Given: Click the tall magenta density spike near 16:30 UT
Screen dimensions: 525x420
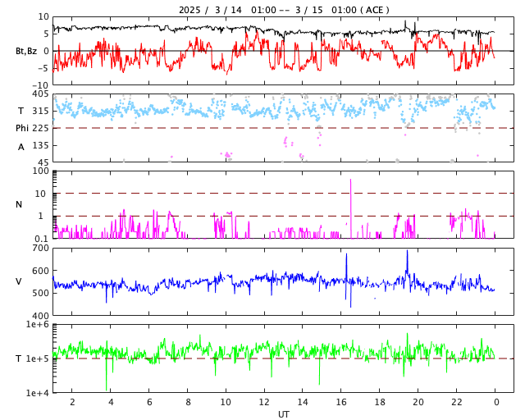Looking at the screenshot, I should pos(350,208).
